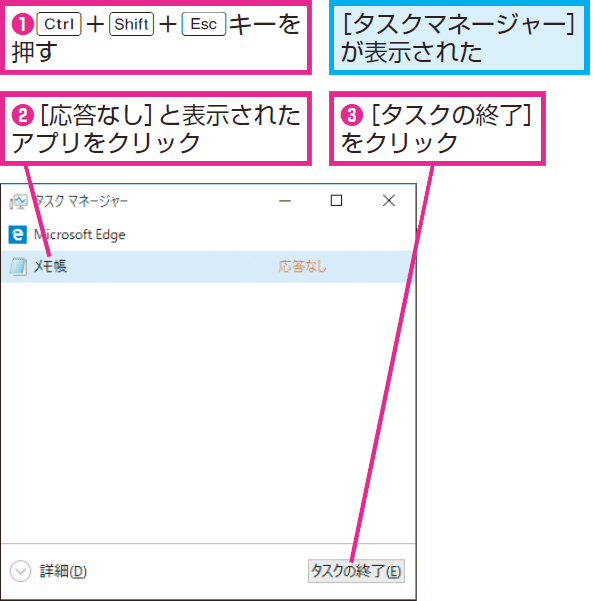Click the タスクの終了(E) button
This screenshot has width=595, height=601.
click(x=356, y=571)
